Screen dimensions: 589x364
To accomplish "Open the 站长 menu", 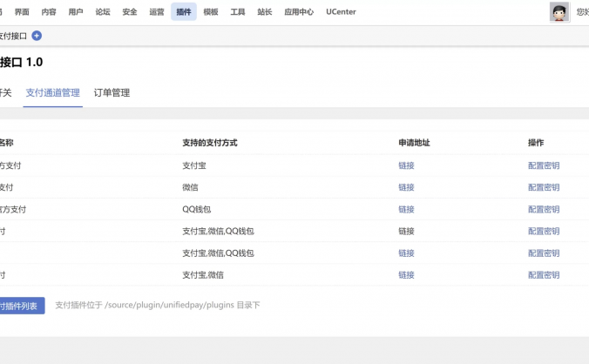I will coord(265,12).
